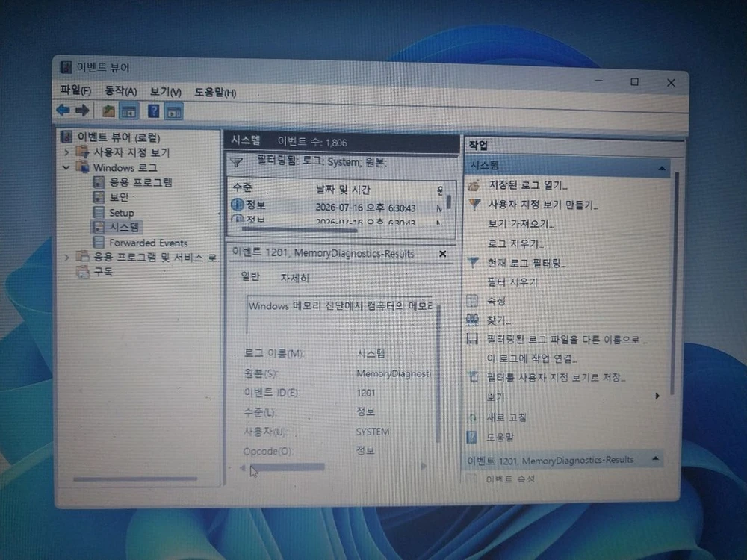
Task: Click the MemoryDiagnostics source value
Action: point(393,374)
